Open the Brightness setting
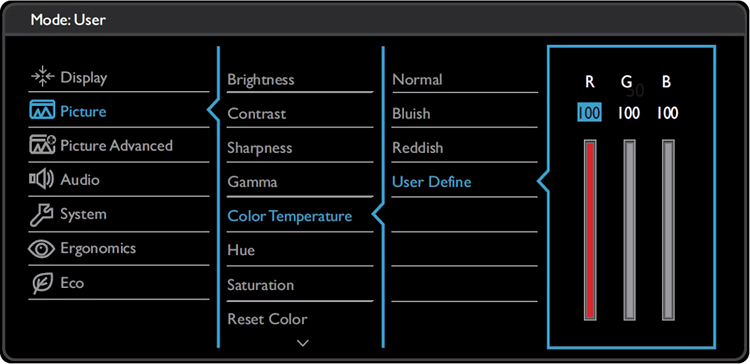 [x=261, y=79]
